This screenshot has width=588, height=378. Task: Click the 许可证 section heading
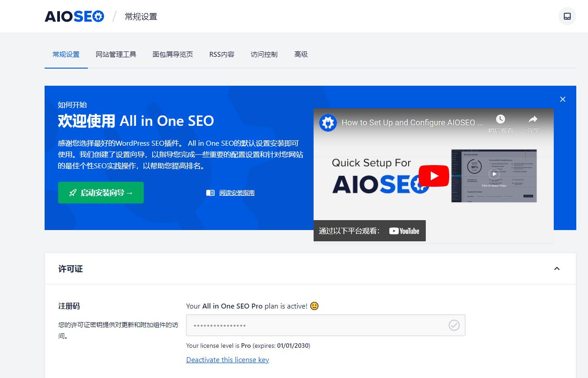(71, 269)
